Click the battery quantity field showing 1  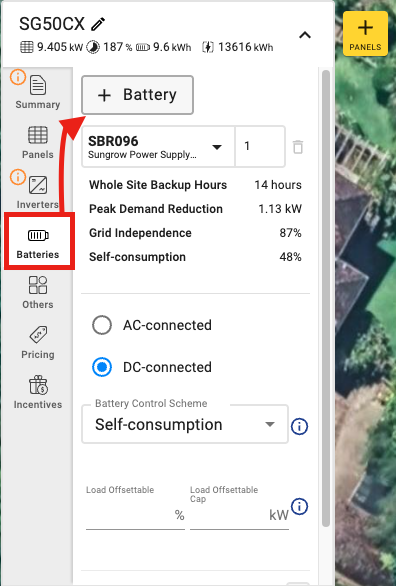point(260,146)
